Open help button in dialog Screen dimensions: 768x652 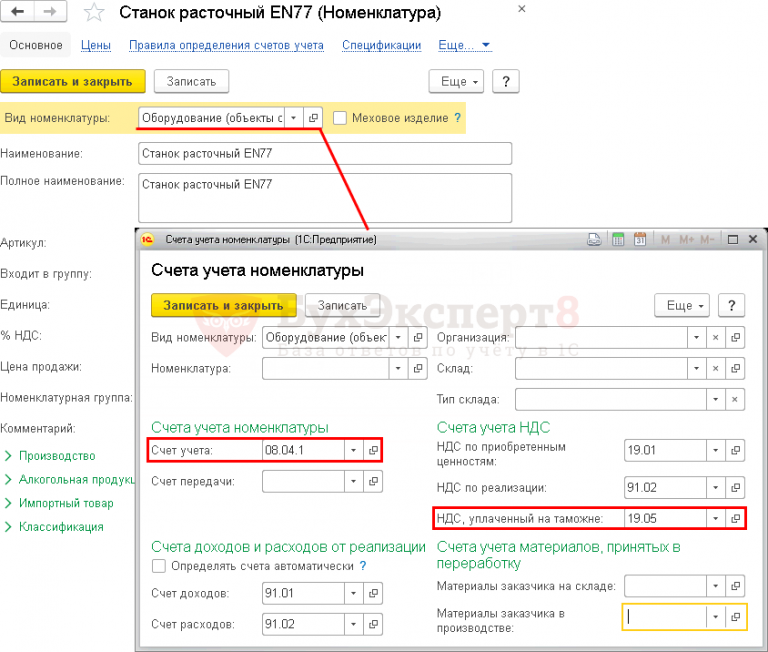coord(731,305)
